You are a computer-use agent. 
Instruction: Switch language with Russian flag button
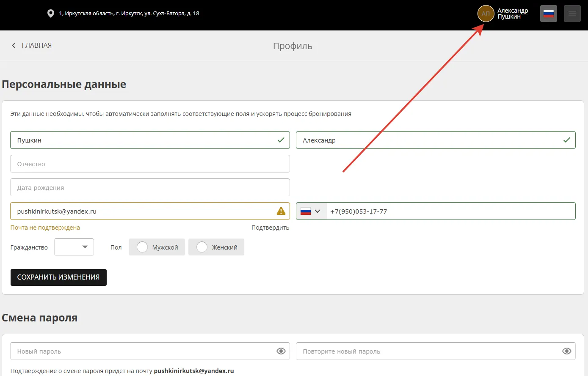(x=549, y=14)
